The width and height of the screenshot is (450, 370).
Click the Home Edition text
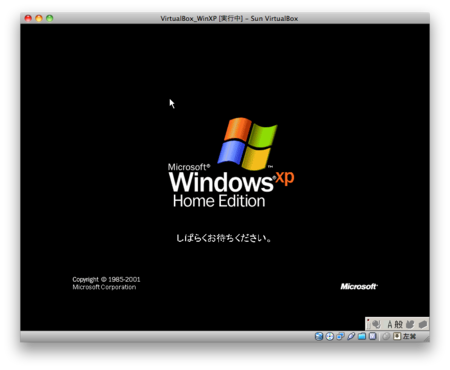tap(219, 201)
